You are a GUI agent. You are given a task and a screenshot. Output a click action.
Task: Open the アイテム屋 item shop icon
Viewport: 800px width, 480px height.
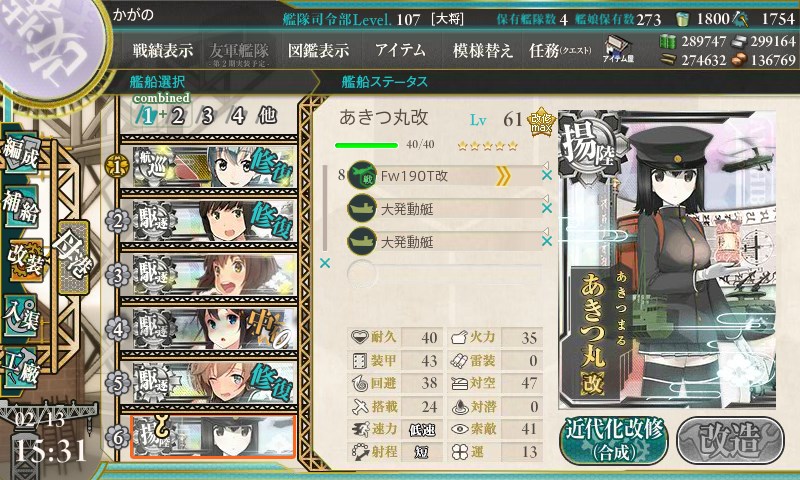(618, 49)
